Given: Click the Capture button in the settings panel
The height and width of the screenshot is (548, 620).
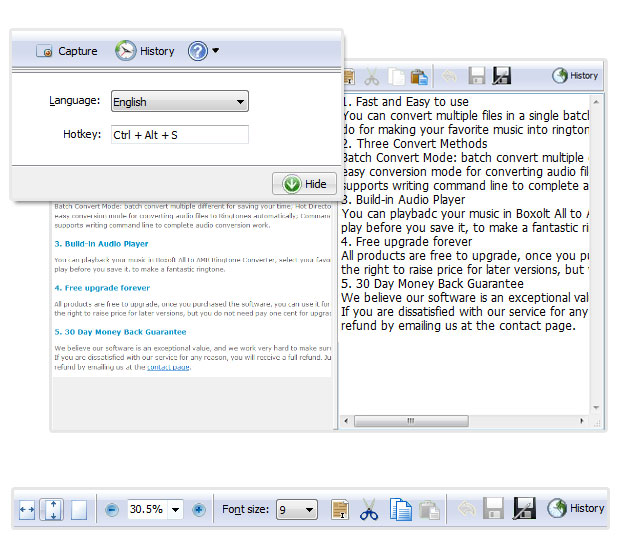Looking at the screenshot, I should [x=66, y=51].
